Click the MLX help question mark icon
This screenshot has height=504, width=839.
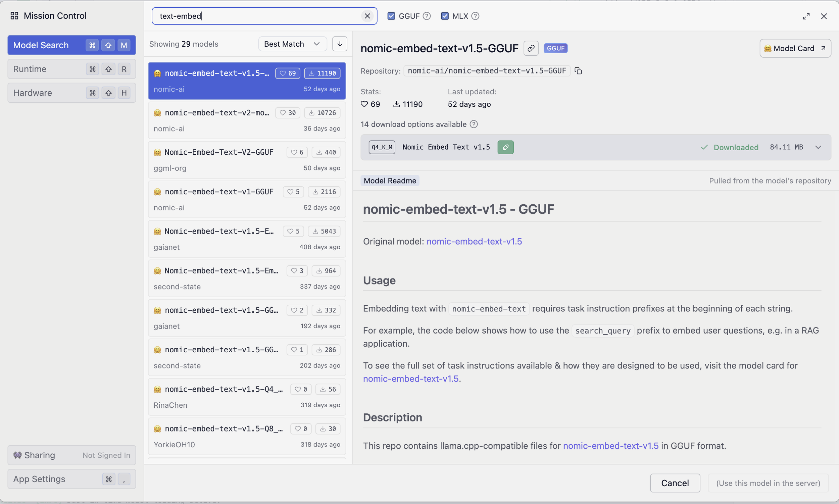pos(475,16)
